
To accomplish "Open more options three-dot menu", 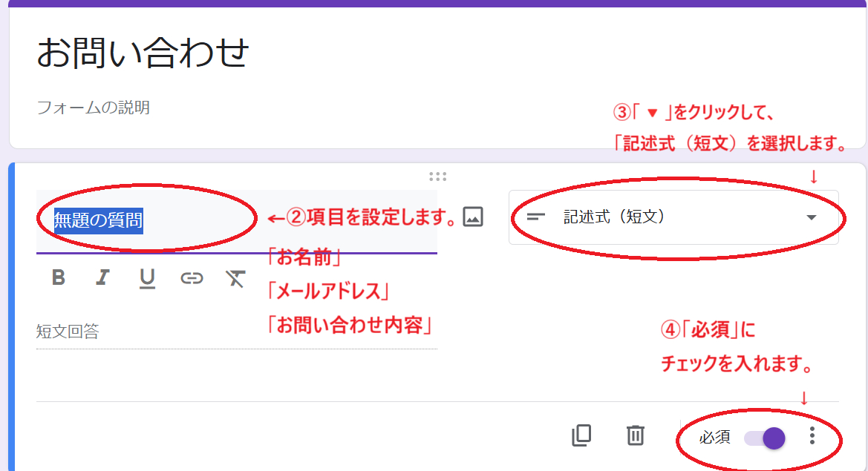I will (812, 435).
